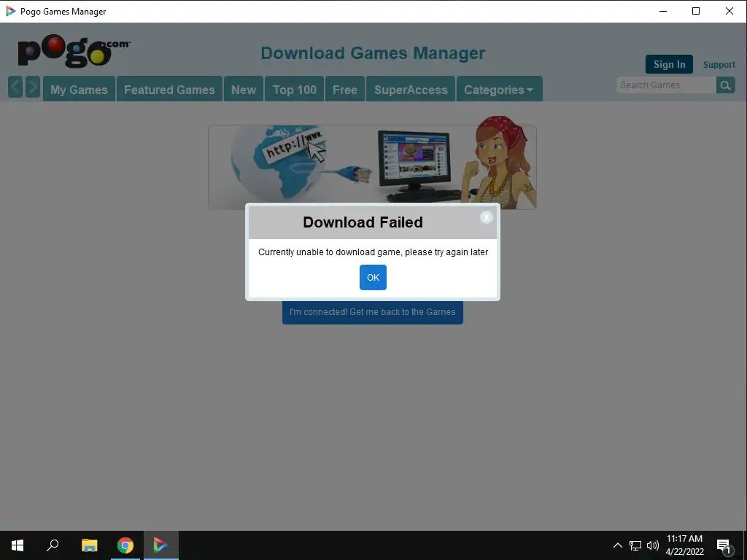The width and height of the screenshot is (747, 560).
Task: Click the Sign In button
Action: pos(669,64)
